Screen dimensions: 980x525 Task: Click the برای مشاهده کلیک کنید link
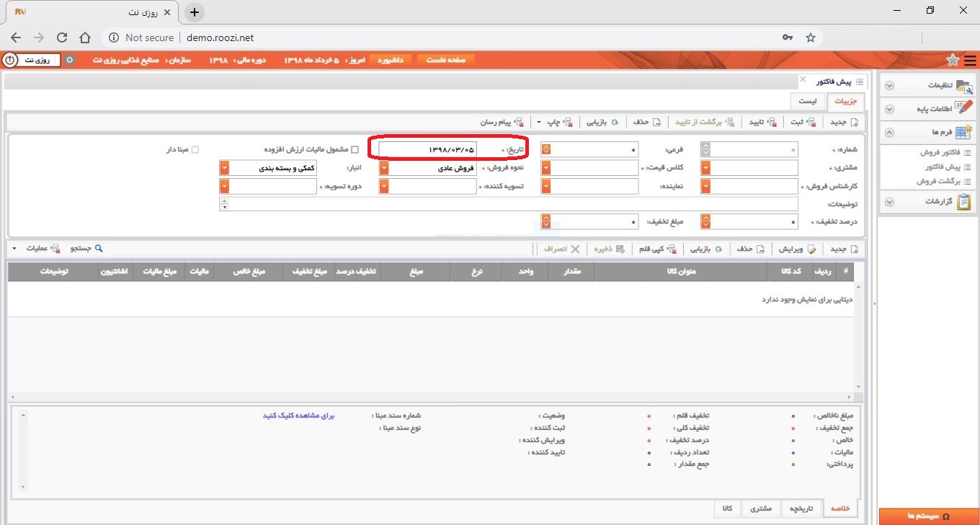coord(299,416)
